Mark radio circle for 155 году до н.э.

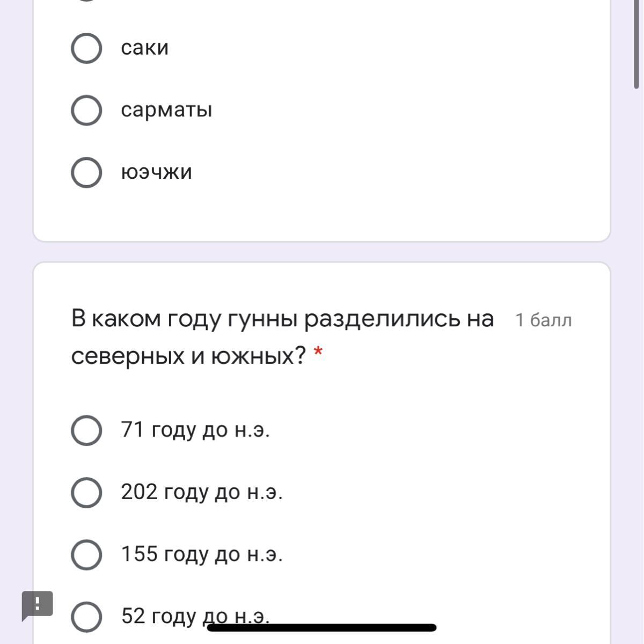pos(86,554)
